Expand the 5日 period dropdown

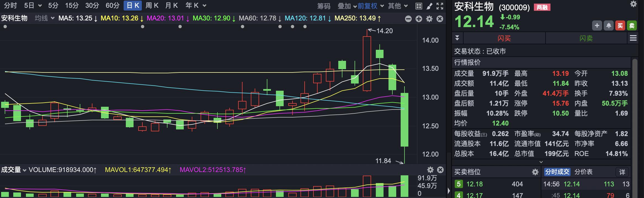33,6
